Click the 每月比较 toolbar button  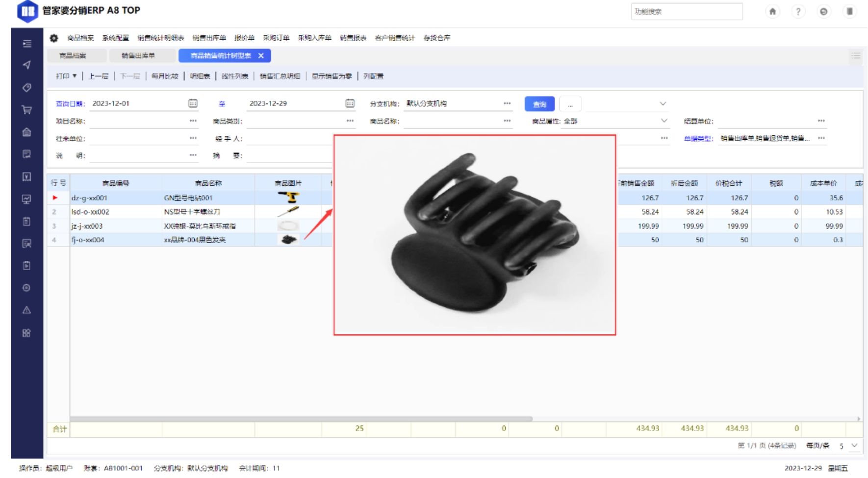165,76
